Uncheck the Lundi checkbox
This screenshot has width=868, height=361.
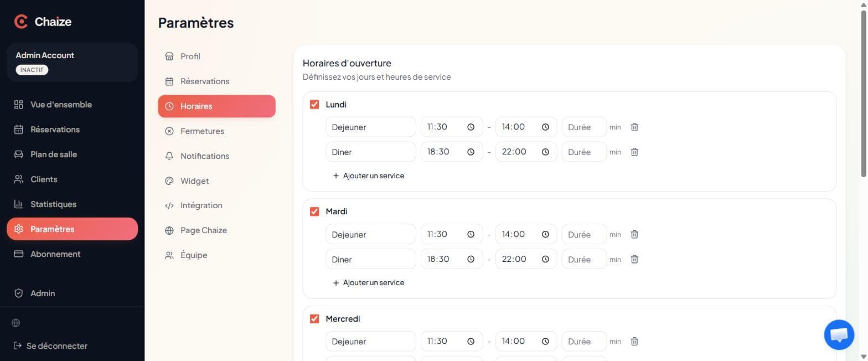point(314,104)
